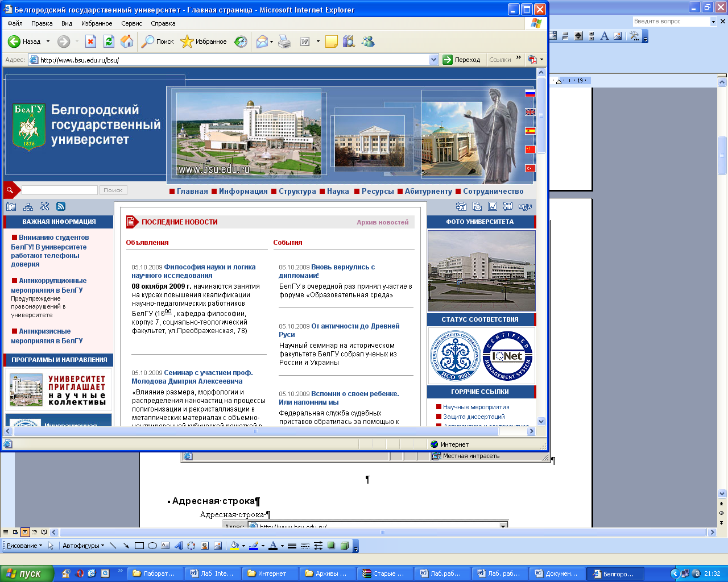Click the Архив новостей link
Viewport: 728px width, 582px height.
(383, 222)
